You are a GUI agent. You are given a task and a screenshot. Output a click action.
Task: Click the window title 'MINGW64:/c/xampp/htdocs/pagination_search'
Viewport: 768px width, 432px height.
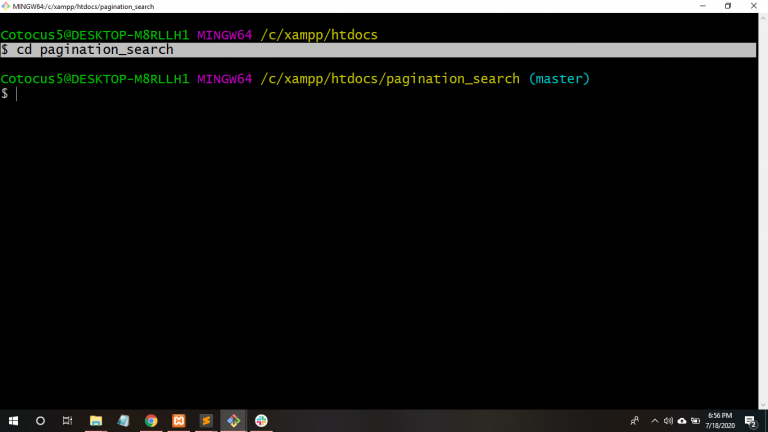tap(83, 6)
